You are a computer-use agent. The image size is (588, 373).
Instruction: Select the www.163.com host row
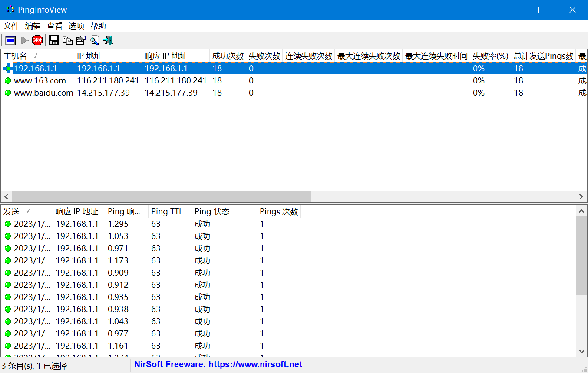pos(294,80)
